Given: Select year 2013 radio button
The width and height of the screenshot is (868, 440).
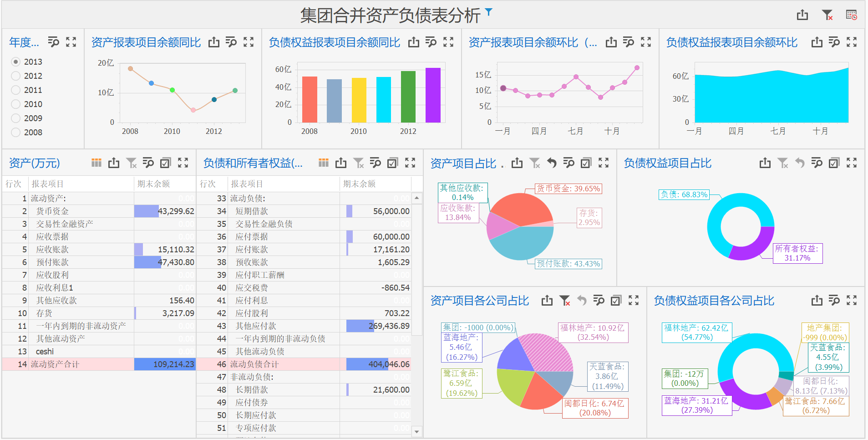Looking at the screenshot, I should [16, 61].
